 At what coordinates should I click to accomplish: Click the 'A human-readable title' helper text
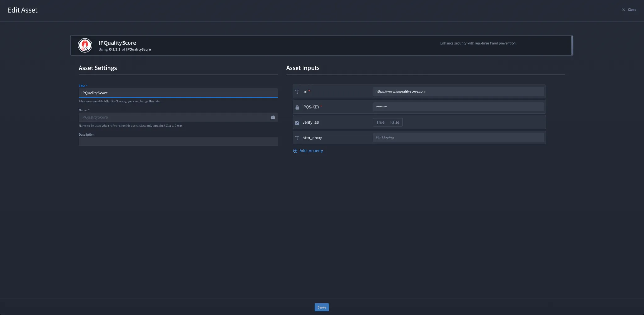click(x=120, y=101)
